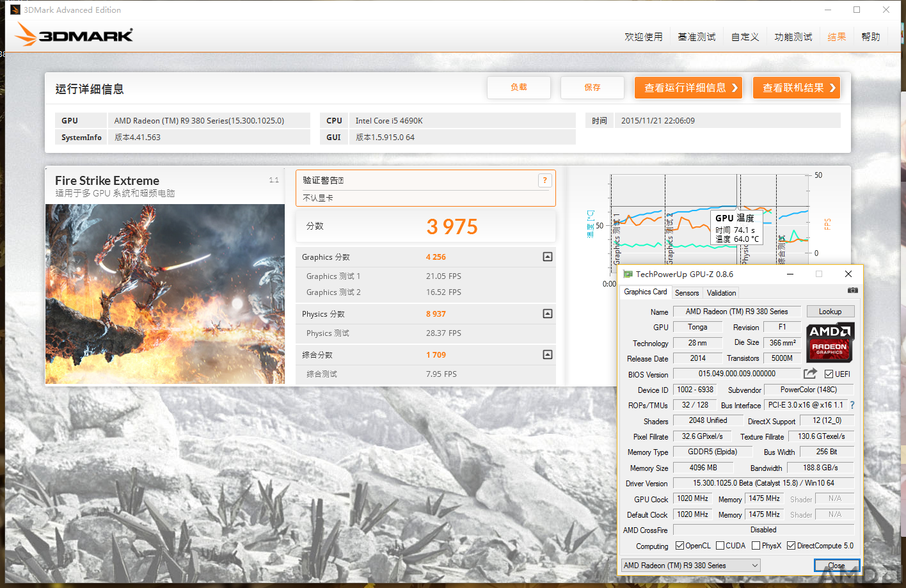Screen dimensions: 906x588
Task: Collapse the Graphics score section
Action: click(548, 257)
